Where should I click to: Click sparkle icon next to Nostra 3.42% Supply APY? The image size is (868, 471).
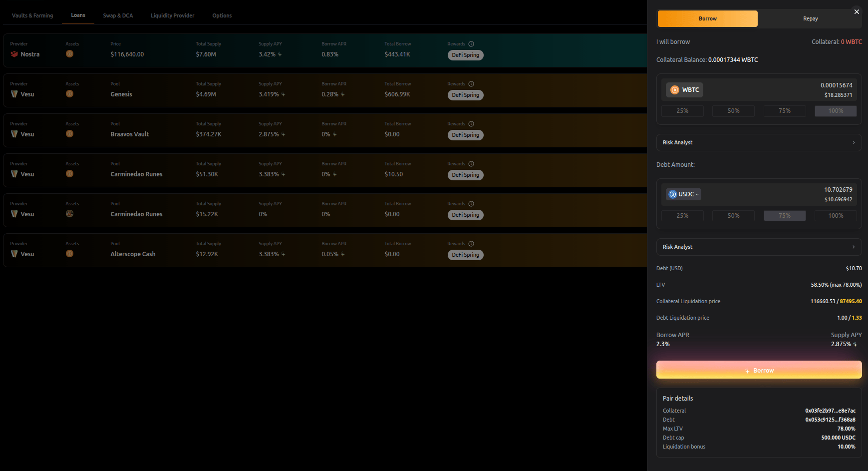coord(280,54)
